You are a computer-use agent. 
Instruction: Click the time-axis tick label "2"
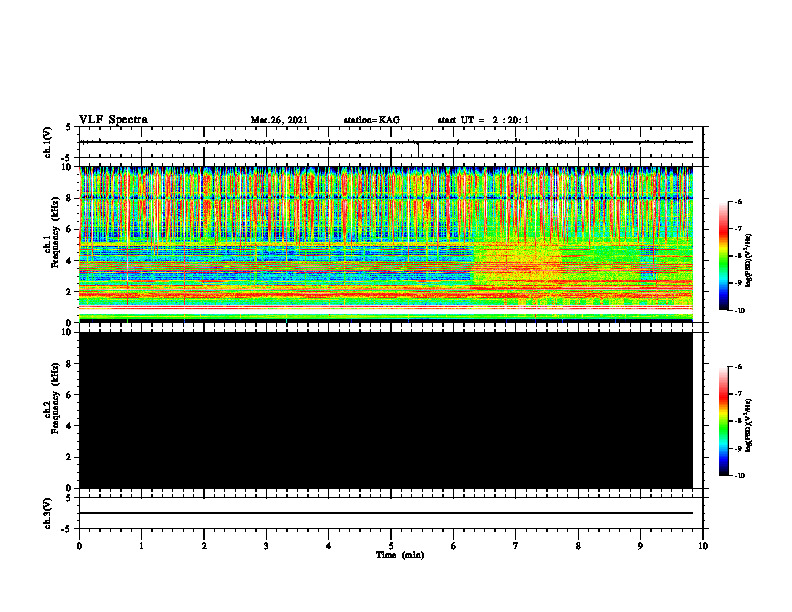[204, 546]
